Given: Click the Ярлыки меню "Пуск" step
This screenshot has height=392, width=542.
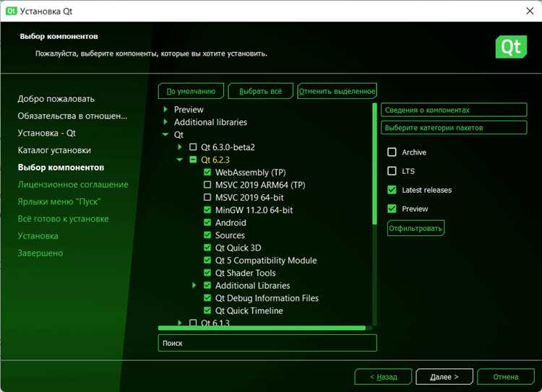Looking at the screenshot, I should [59, 201].
